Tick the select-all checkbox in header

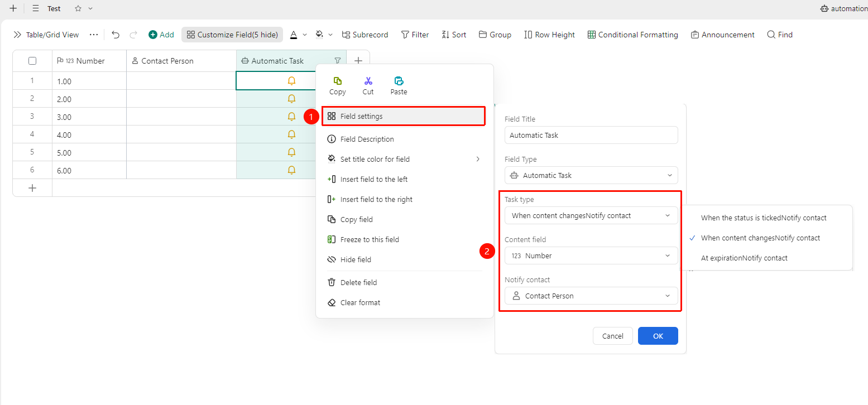[32, 61]
